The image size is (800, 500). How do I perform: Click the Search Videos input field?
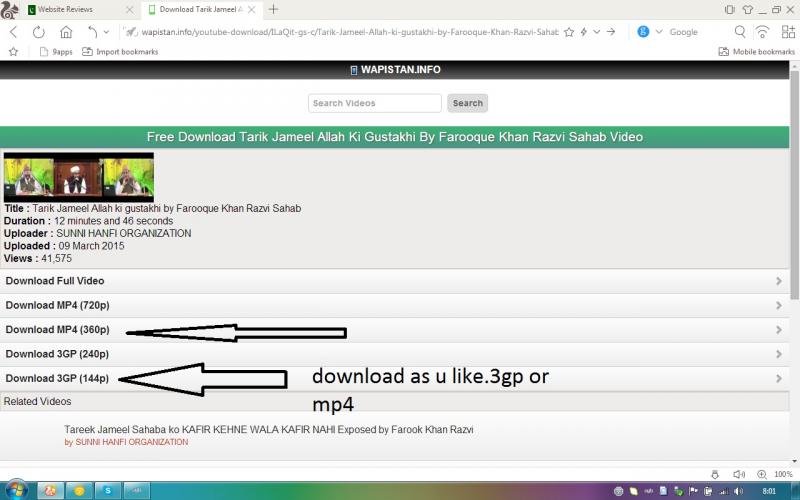click(374, 103)
